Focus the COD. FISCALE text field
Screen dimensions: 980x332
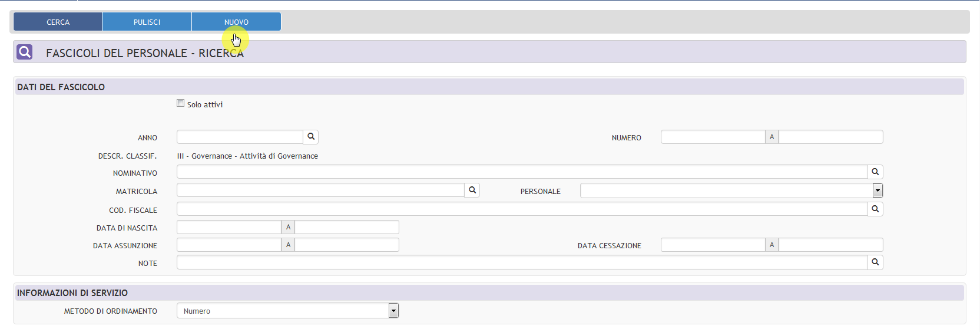522,209
